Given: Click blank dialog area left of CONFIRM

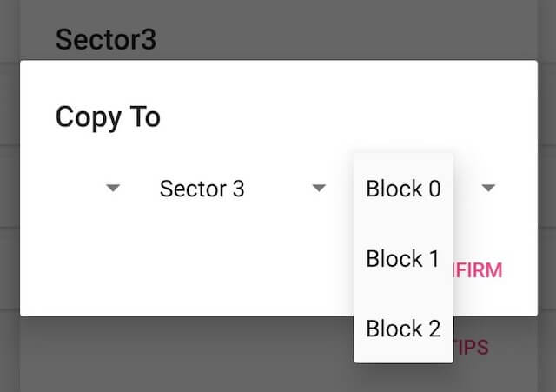Looking at the screenshot, I should (x=213, y=270).
